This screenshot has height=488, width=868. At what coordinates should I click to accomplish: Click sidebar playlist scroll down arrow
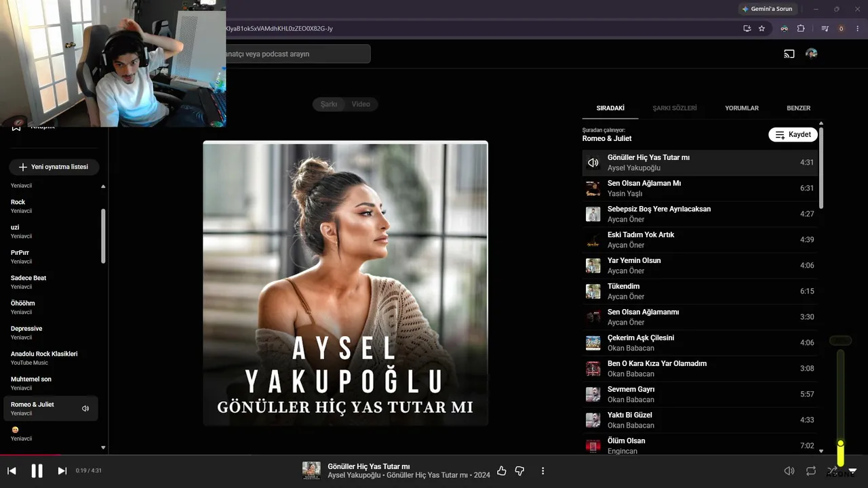pos(103,447)
